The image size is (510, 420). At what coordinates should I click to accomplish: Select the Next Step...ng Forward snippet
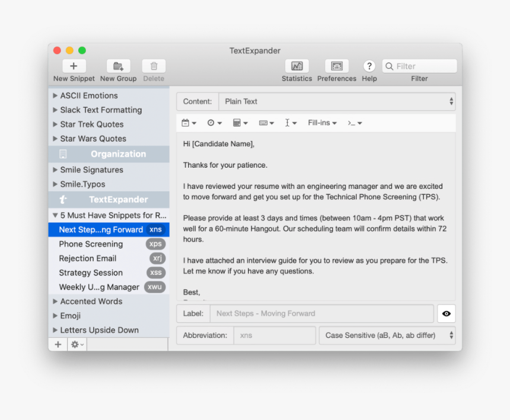point(109,230)
